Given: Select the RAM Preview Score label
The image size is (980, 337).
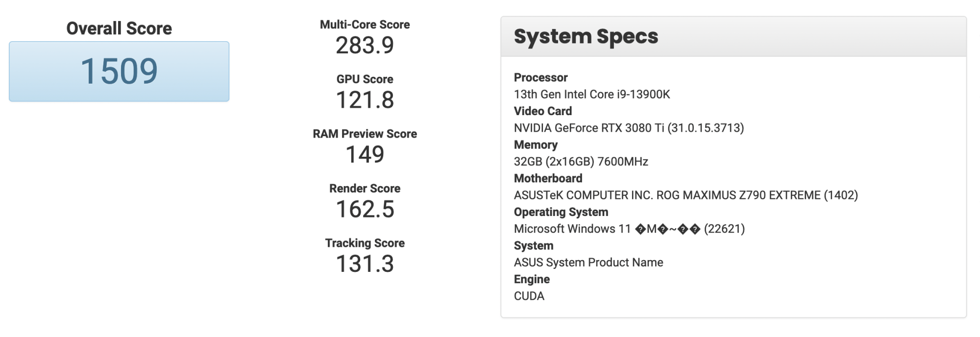Looking at the screenshot, I should [365, 134].
